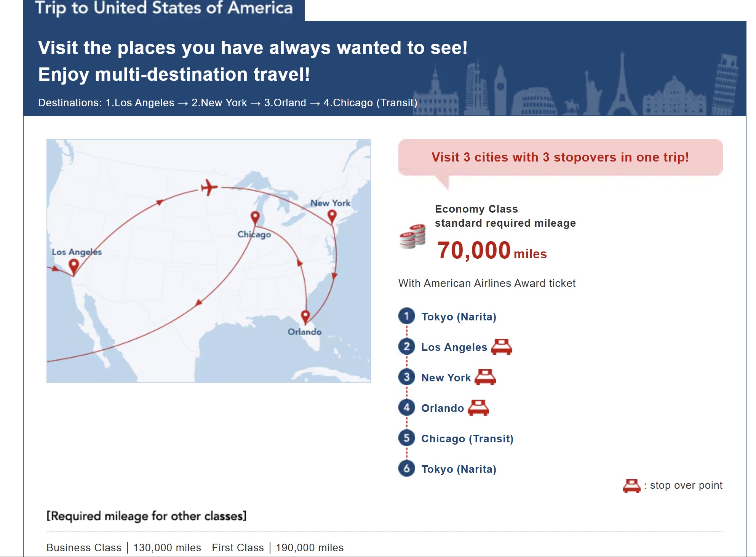Click the bed icon beside Los Angeles

point(501,347)
